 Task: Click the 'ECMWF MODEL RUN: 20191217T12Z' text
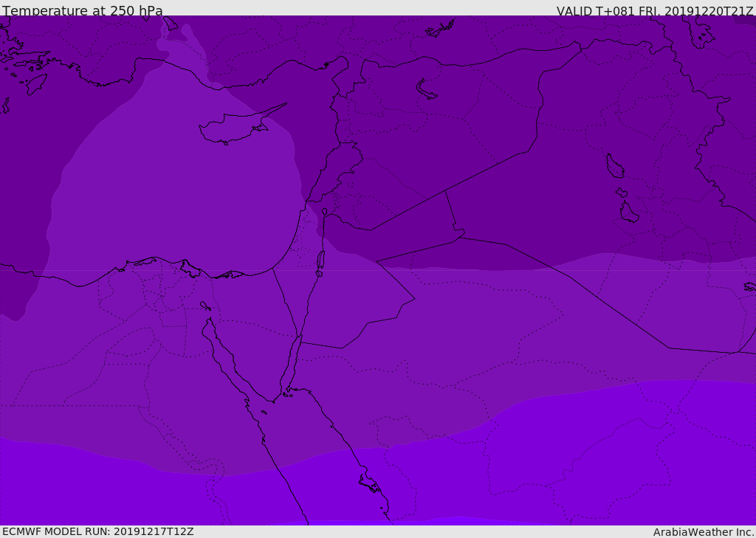coord(98,531)
